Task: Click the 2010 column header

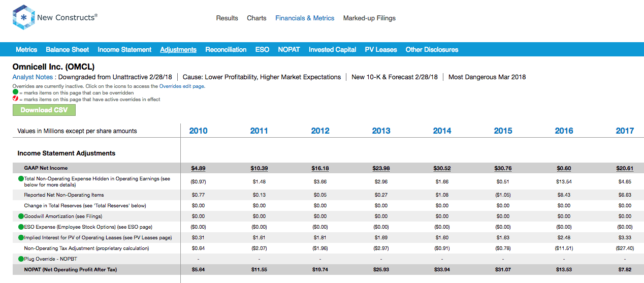Action: click(198, 131)
